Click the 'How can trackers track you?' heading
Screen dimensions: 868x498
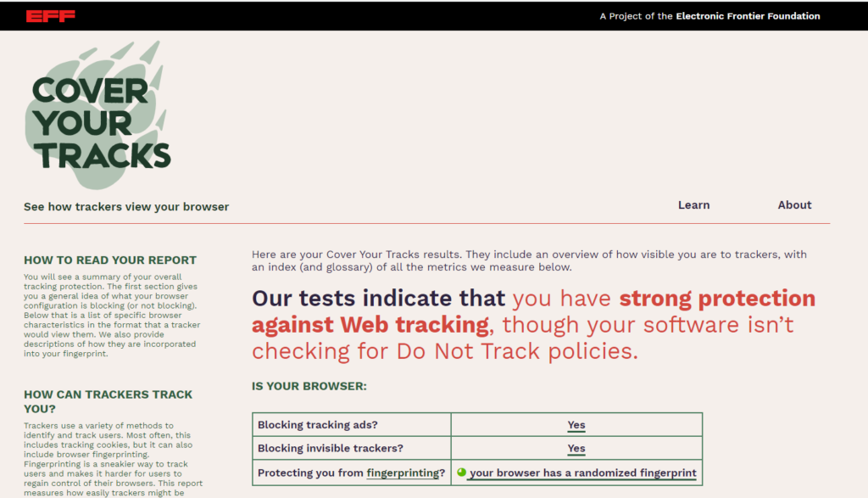(108, 401)
